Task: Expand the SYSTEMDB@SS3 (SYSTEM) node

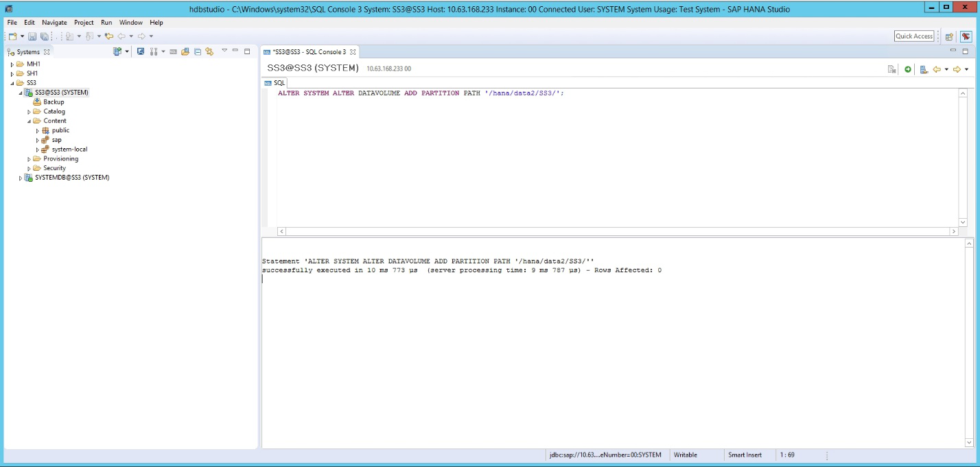Action: pyautogui.click(x=21, y=178)
